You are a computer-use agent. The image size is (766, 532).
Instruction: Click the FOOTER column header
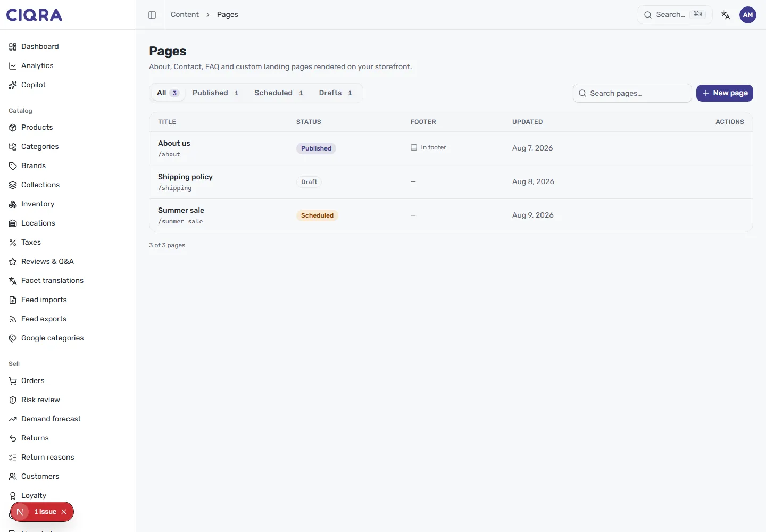(423, 122)
